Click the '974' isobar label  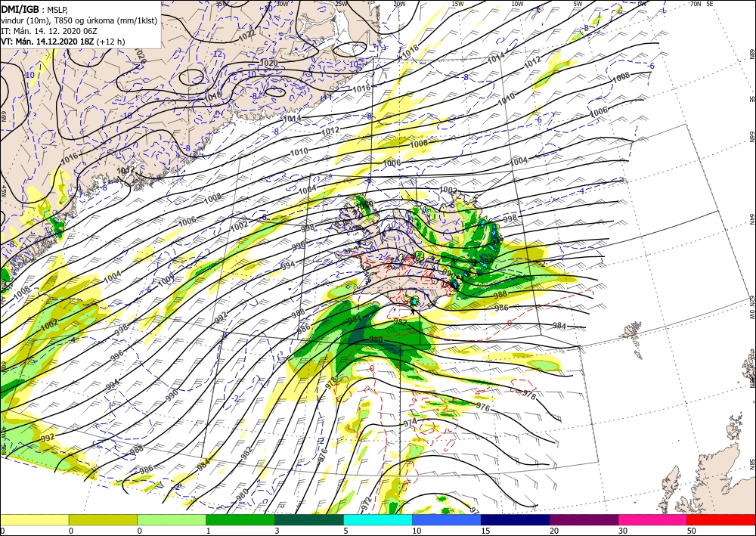point(410,423)
